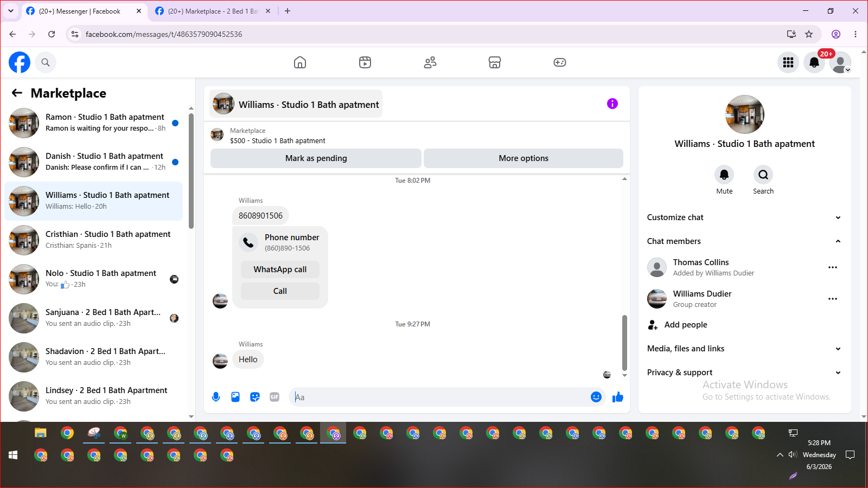Open File Explorer from taskbar
This screenshot has height=488, width=868.
click(x=41, y=433)
